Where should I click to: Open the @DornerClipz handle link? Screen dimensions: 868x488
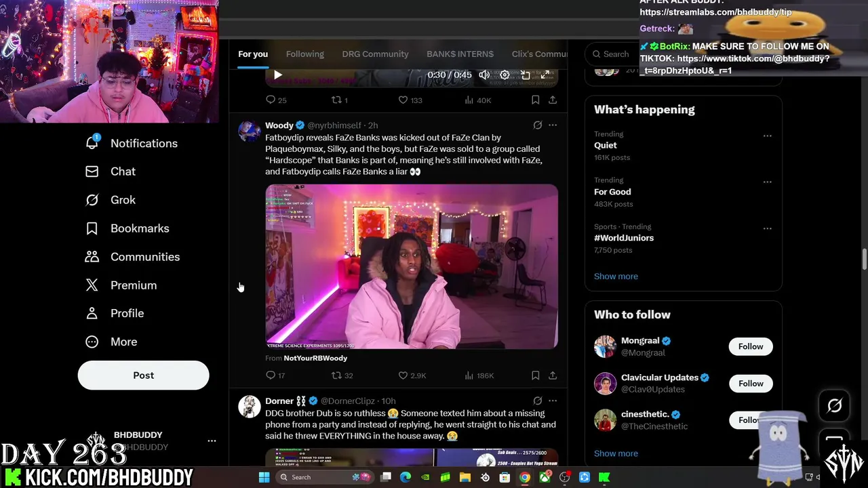click(348, 401)
